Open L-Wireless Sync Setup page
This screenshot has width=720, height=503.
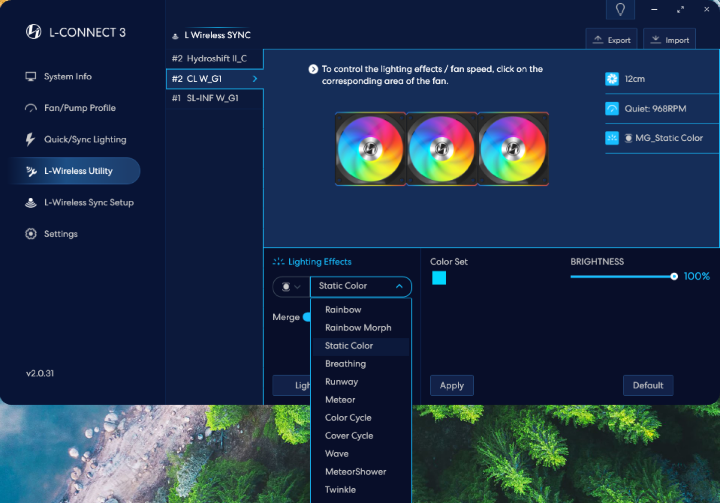click(x=88, y=203)
